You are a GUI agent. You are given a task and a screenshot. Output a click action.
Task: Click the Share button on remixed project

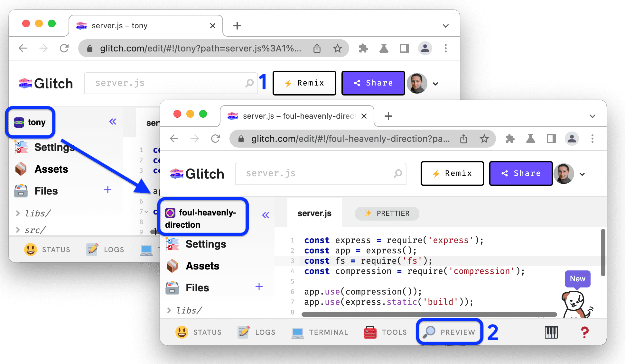coord(521,174)
